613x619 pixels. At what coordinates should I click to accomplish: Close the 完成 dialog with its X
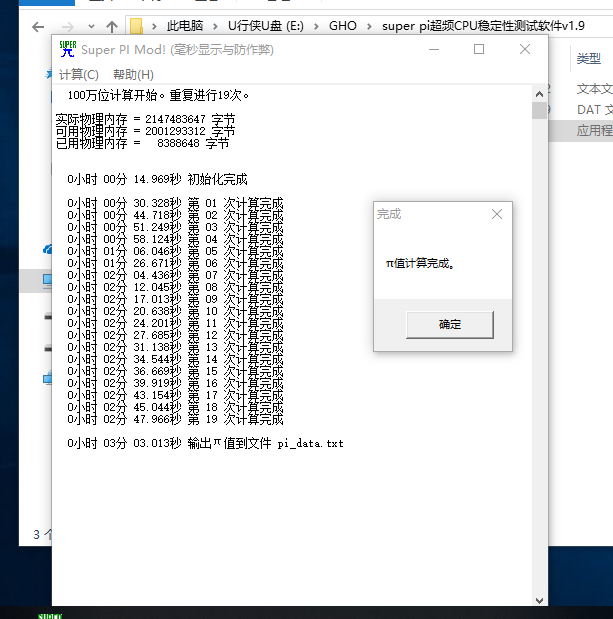(x=497, y=214)
